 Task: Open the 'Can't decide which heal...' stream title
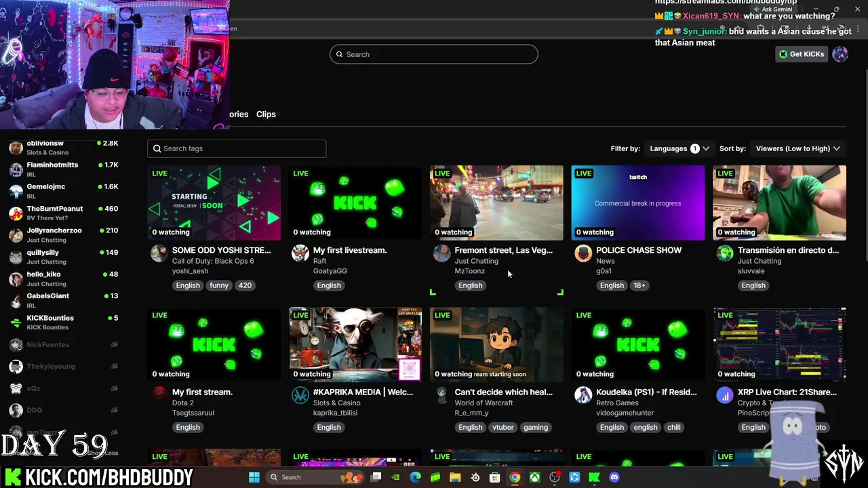click(x=503, y=392)
